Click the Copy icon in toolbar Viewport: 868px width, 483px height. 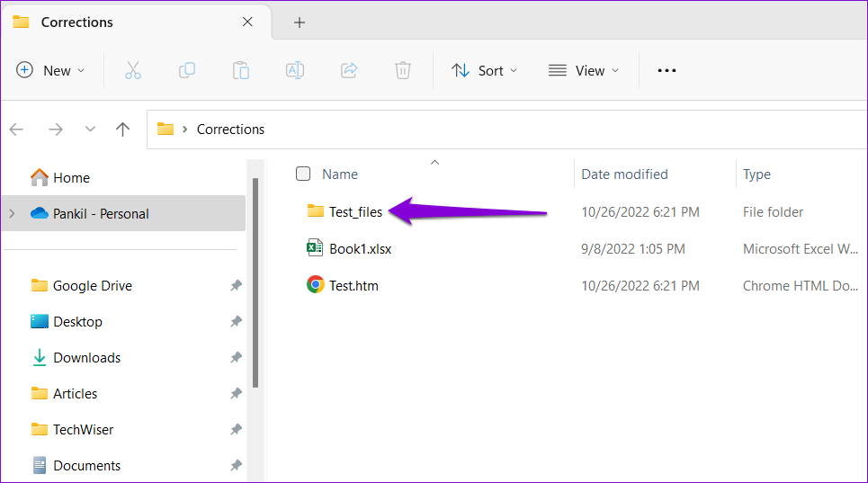click(x=187, y=70)
